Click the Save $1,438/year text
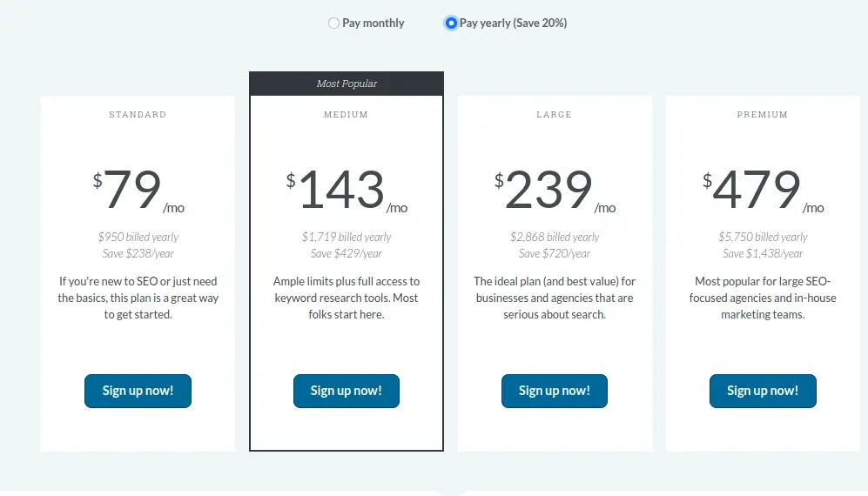This screenshot has height=496, width=868. 763,253
